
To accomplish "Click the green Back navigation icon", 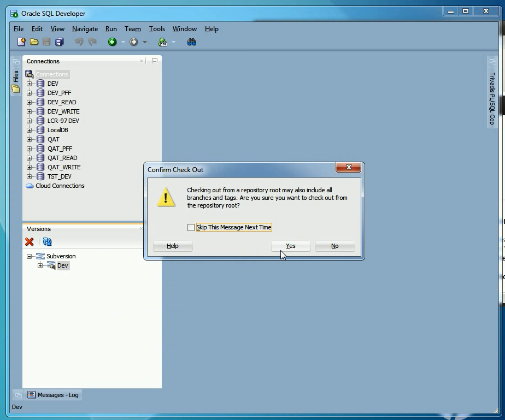I will [113, 42].
